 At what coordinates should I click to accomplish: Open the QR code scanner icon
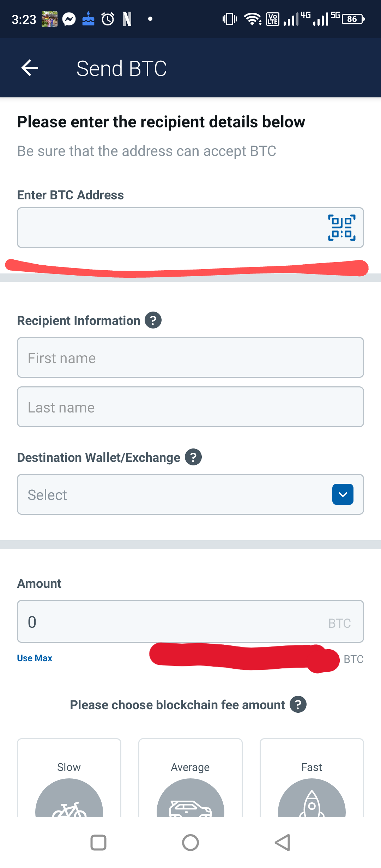pos(341,228)
